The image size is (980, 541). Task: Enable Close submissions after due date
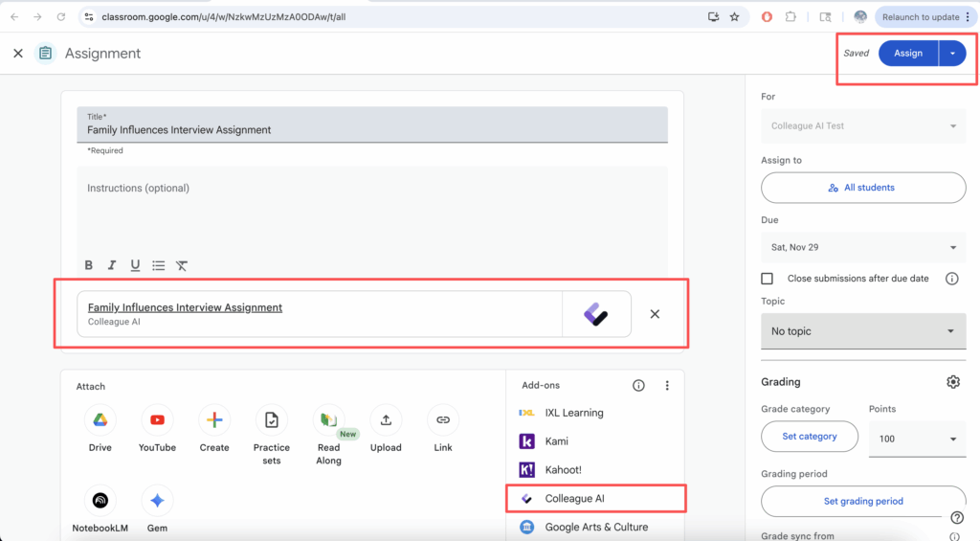point(768,279)
